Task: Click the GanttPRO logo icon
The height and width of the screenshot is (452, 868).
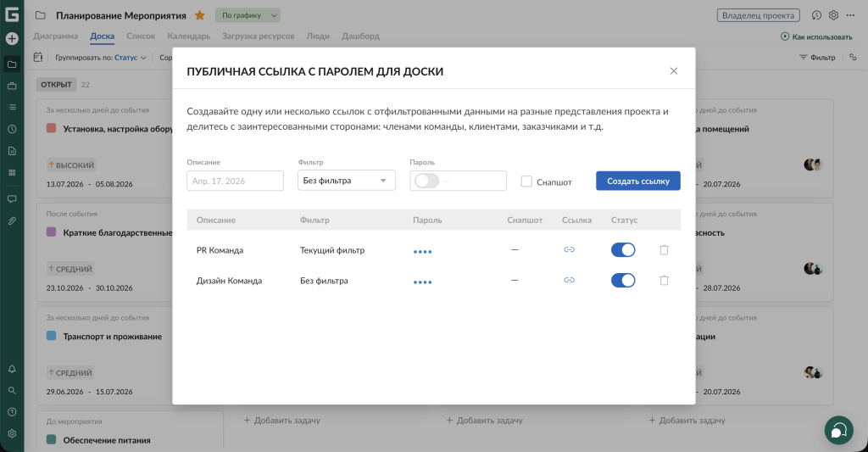Action: [x=12, y=14]
